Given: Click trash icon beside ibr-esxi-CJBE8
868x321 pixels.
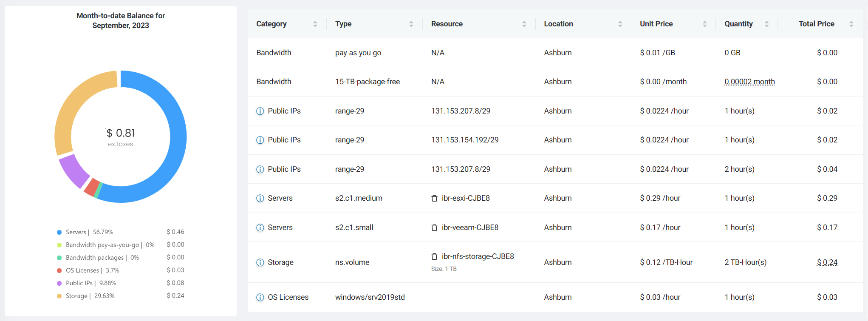Looking at the screenshot, I should pyautogui.click(x=434, y=199).
